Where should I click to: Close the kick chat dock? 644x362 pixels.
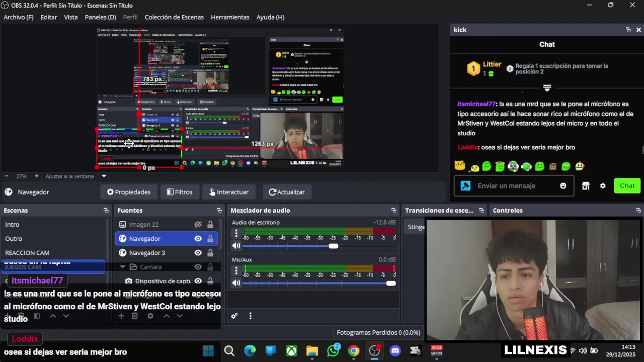point(638,30)
